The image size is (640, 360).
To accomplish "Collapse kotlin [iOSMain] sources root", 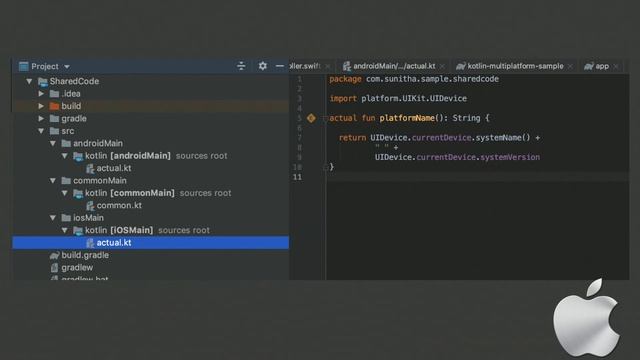I will coord(65,231).
